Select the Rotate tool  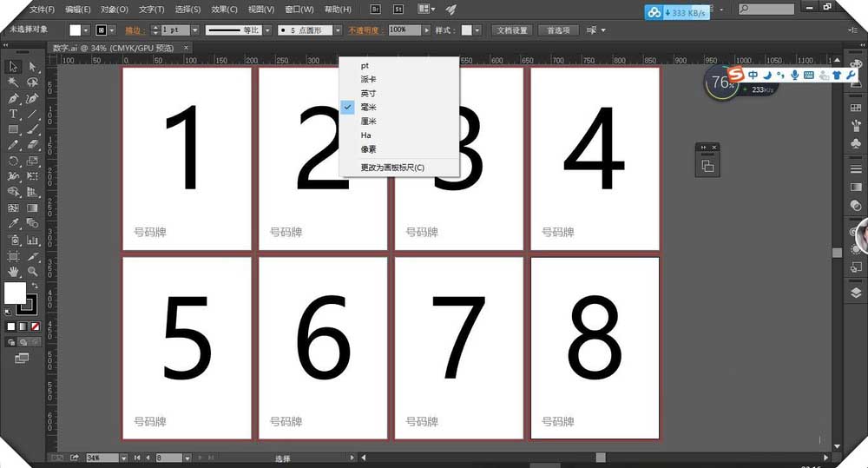coord(13,161)
